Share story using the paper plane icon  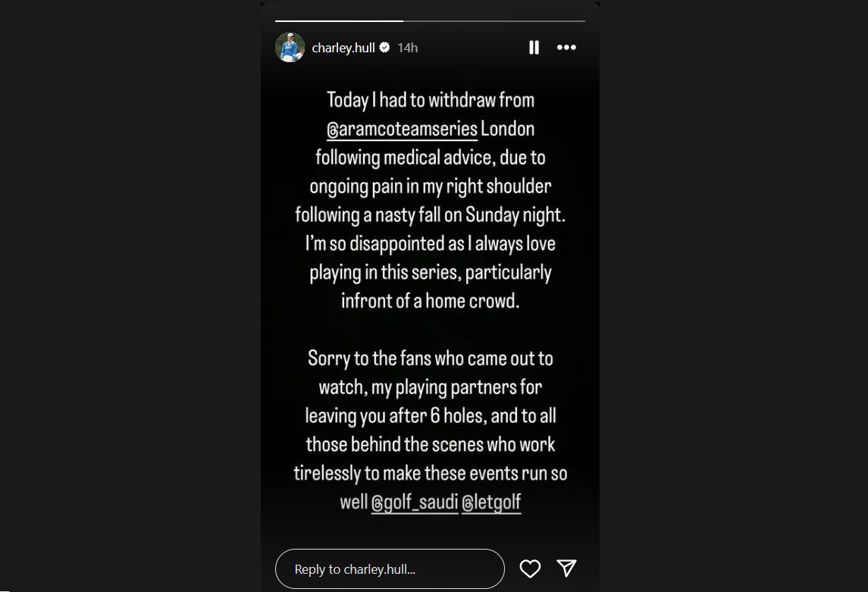(x=566, y=569)
